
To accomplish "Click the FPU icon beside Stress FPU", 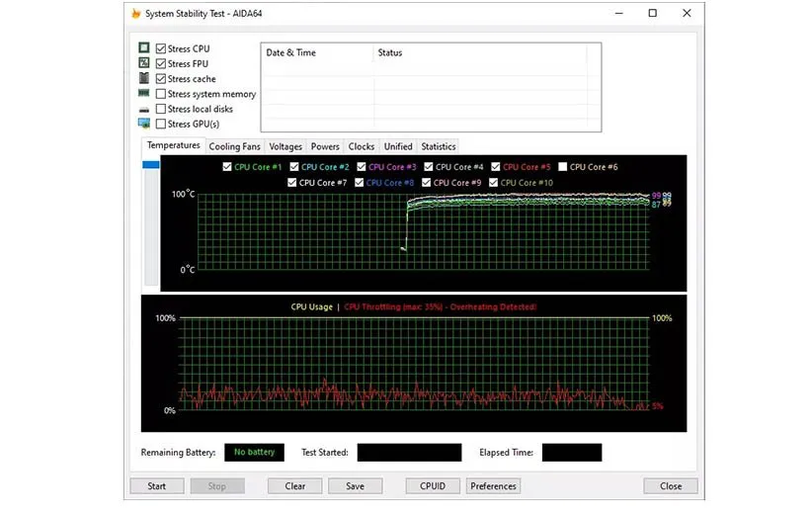I will tap(144, 63).
